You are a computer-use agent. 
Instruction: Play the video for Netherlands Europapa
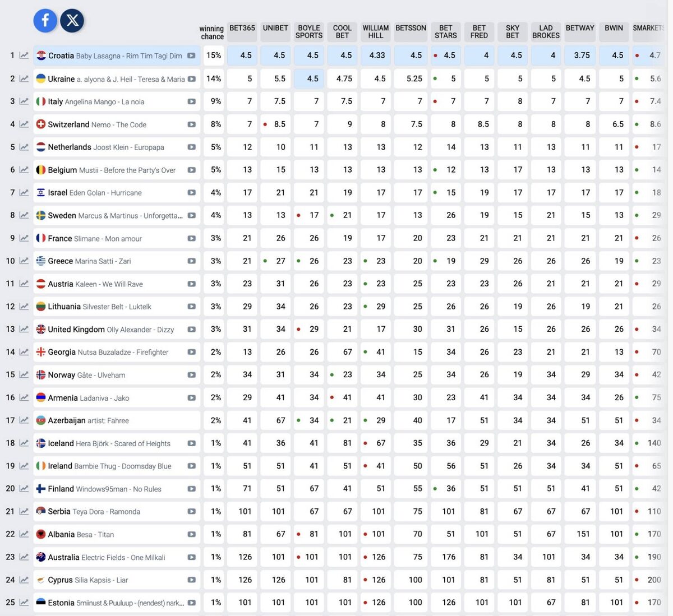[x=192, y=147]
